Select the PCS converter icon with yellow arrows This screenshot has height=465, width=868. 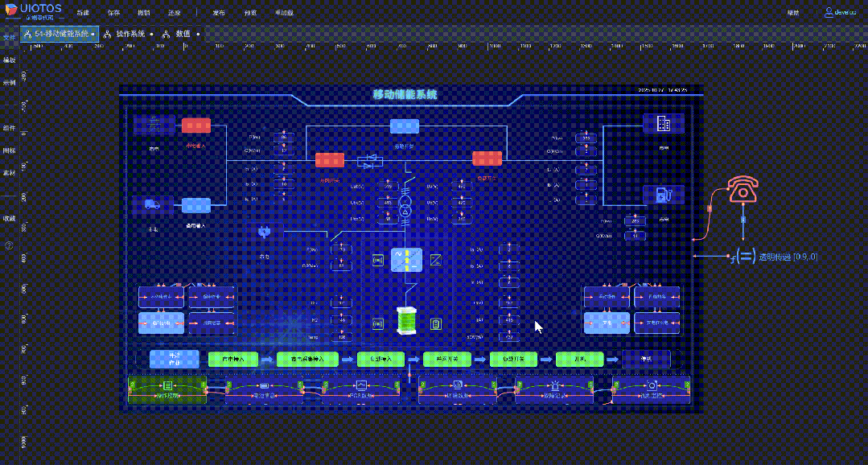(407, 260)
